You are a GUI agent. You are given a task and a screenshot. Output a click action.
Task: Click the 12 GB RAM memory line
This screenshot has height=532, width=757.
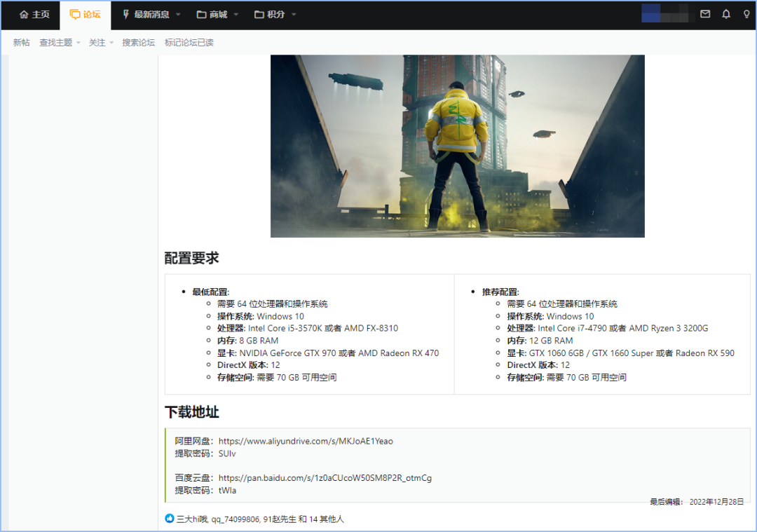(x=540, y=341)
